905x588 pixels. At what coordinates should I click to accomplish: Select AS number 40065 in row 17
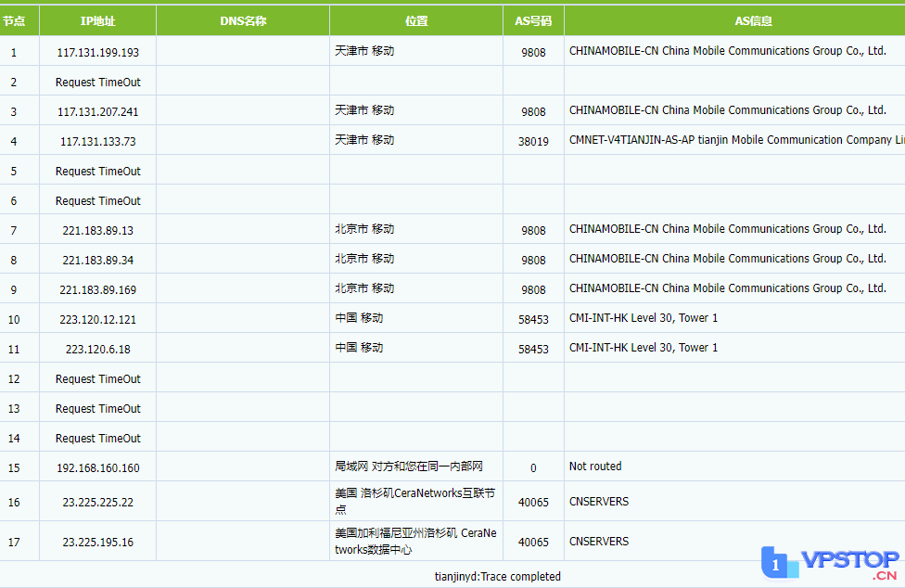click(x=533, y=543)
